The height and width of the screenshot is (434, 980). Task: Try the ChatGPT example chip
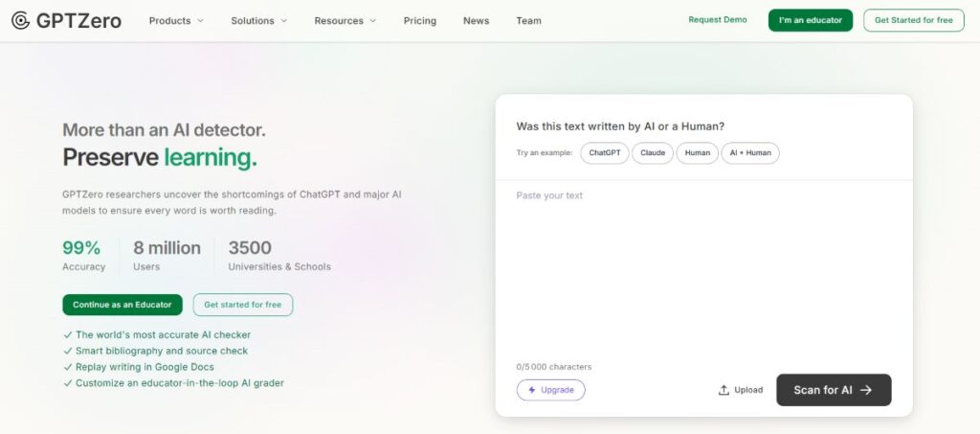coord(605,152)
